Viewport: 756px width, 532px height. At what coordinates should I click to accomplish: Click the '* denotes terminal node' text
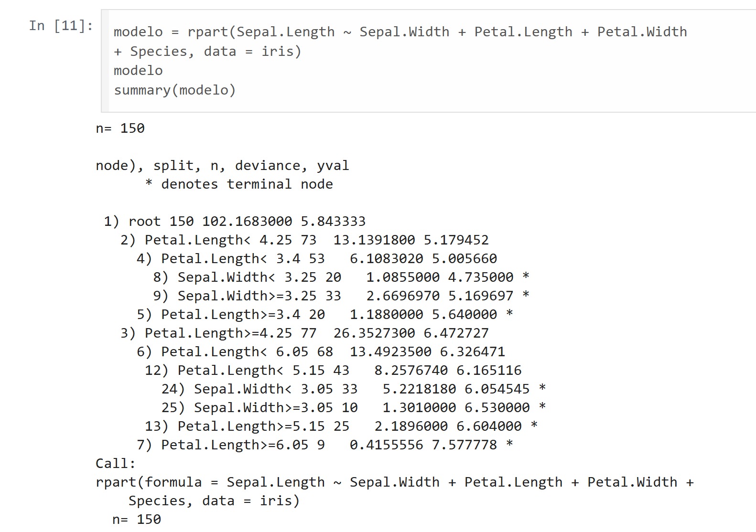click(x=239, y=184)
